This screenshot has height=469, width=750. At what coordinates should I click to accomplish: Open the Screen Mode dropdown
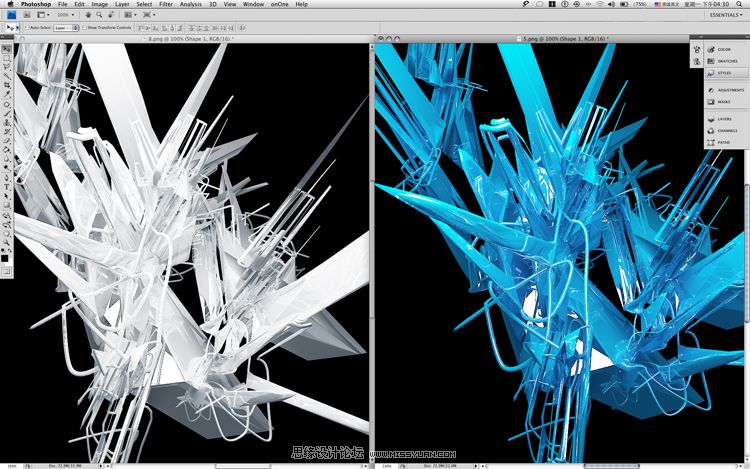click(x=149, y=15)
